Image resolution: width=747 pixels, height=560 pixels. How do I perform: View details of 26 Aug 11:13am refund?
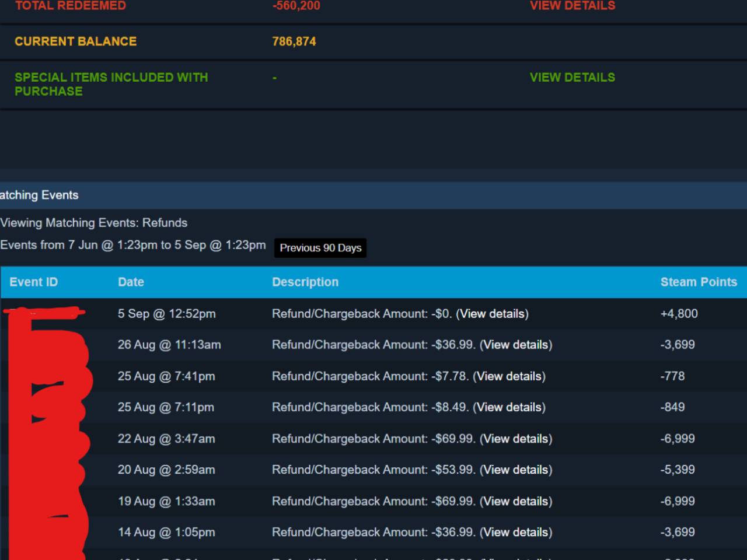point(516,345)
